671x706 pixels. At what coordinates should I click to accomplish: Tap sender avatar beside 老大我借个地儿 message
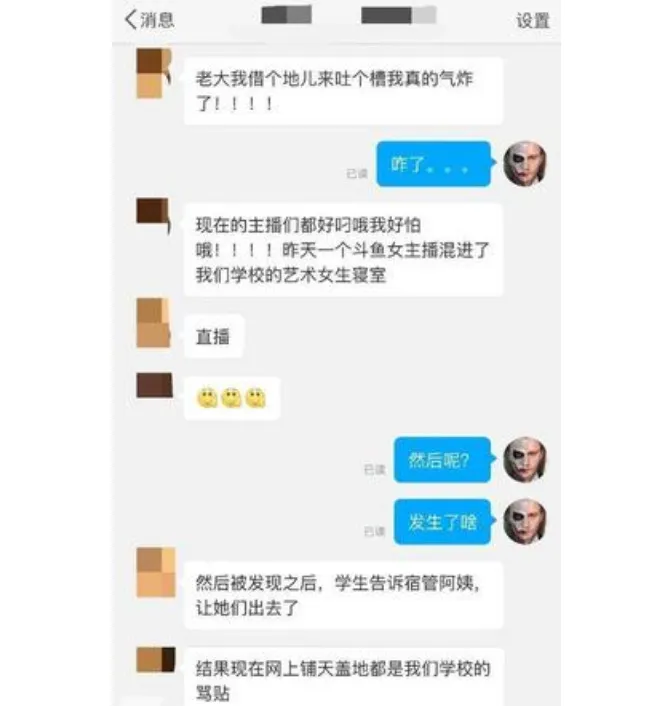point(154,73)
